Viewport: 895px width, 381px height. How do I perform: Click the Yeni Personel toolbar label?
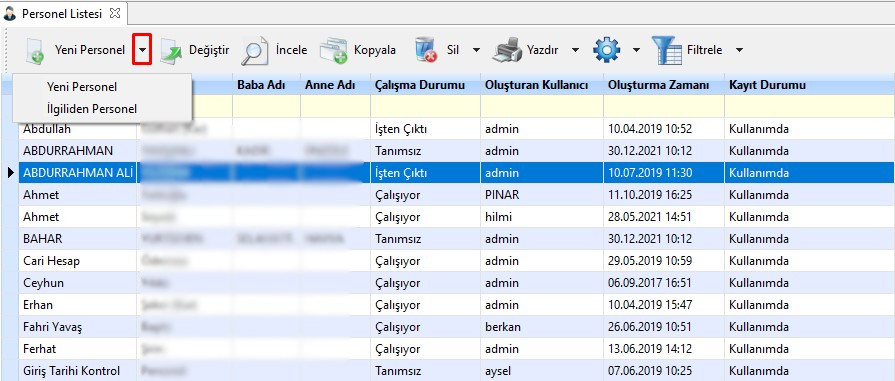point(90,50)
